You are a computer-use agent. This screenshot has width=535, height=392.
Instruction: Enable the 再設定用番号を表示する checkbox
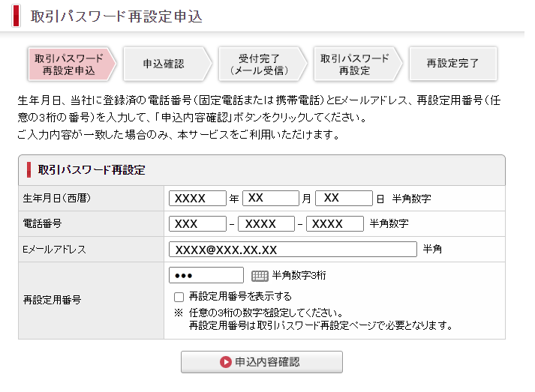(179, 297)
